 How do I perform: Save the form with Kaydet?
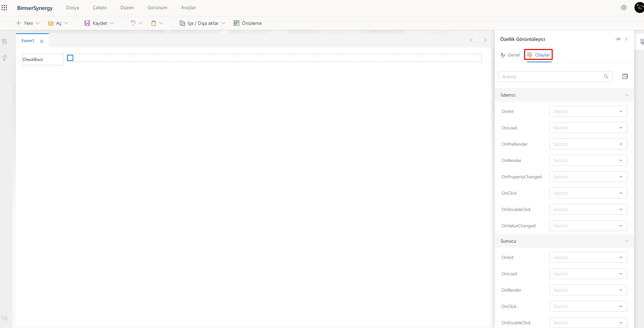[96, 23]
